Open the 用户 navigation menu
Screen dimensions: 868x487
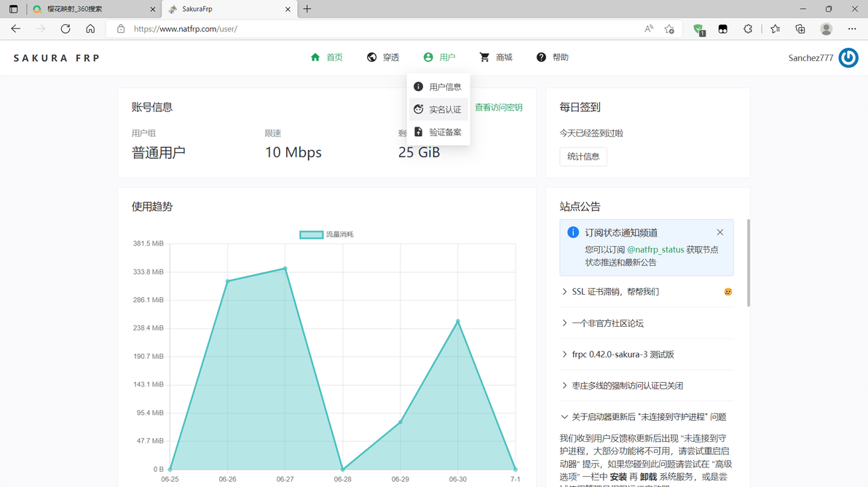tap(440, 57)
